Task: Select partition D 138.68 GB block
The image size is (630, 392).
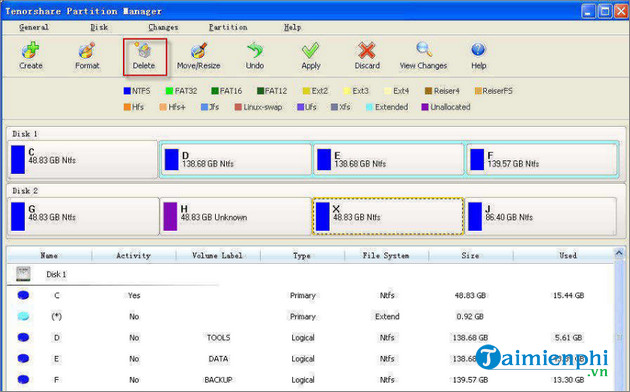Action: coord(236,159)
